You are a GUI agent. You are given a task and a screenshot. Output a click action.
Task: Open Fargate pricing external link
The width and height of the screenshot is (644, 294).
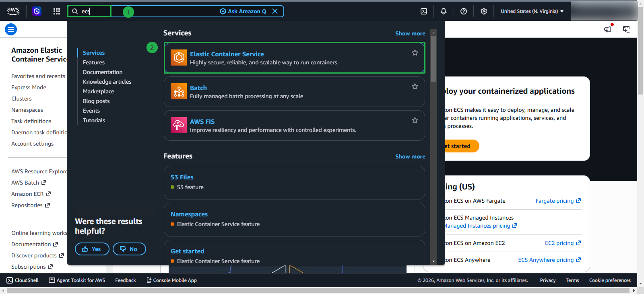coord(558,201)
